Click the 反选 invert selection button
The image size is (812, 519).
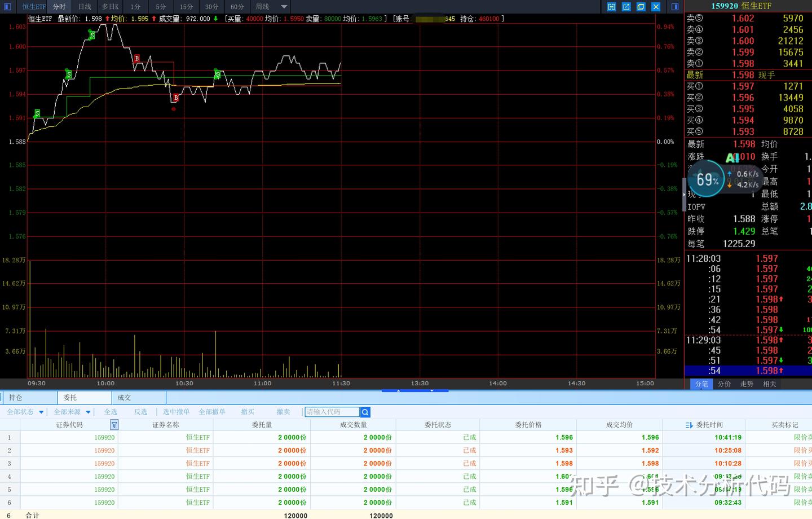[x=140, y=412]
